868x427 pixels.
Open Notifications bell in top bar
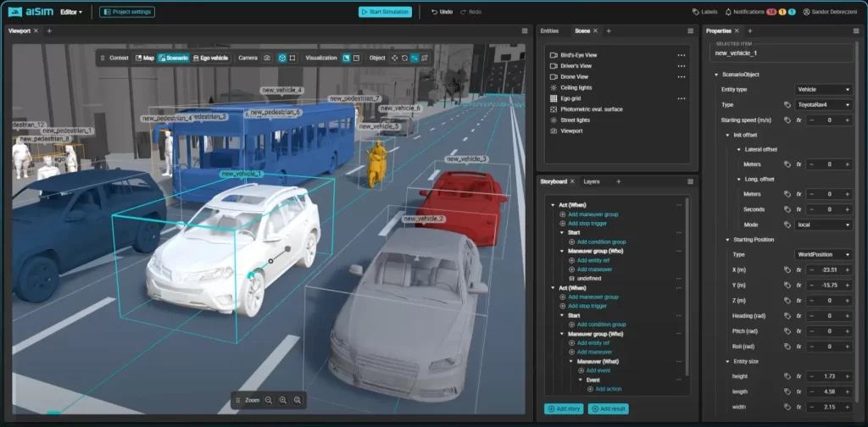point(728,12)
